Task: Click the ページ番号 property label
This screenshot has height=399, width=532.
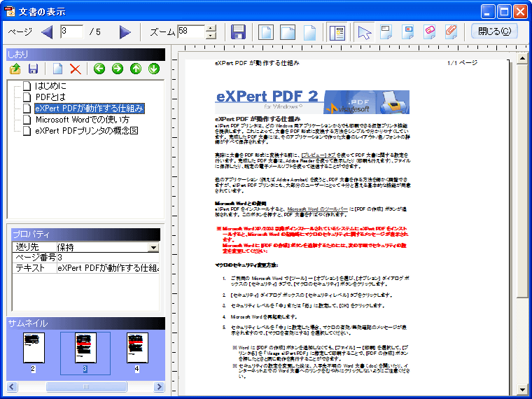Action: click(x=34, y=258)
